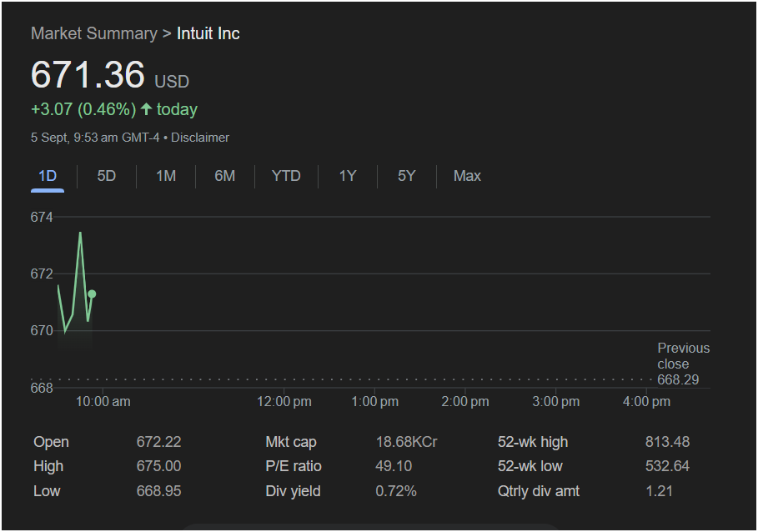Click the +3.07 (0.46%) change value
The image size is (758, 532).
(83, 109)
